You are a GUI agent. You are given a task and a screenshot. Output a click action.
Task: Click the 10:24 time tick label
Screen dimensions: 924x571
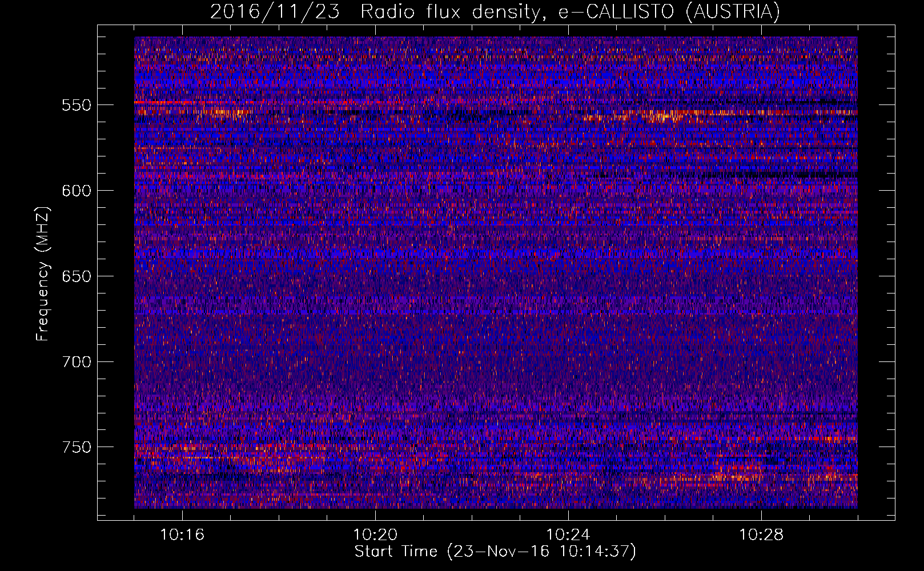pos(568,535)
